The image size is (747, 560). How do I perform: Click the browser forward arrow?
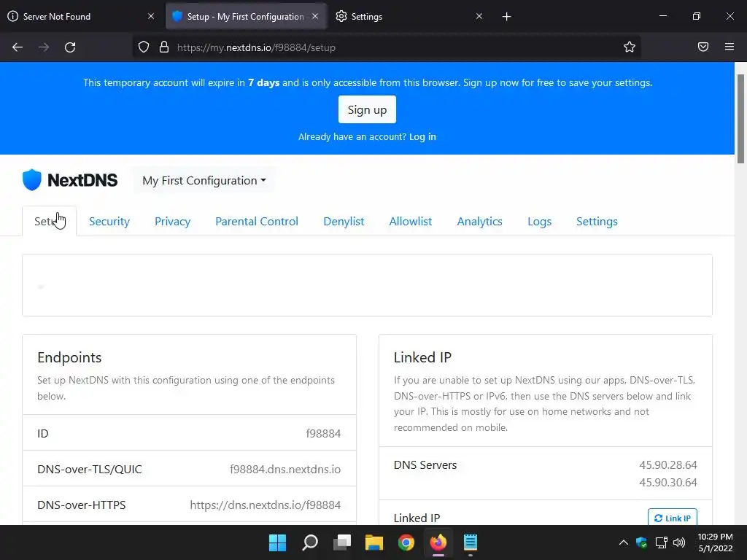point(44,47)
